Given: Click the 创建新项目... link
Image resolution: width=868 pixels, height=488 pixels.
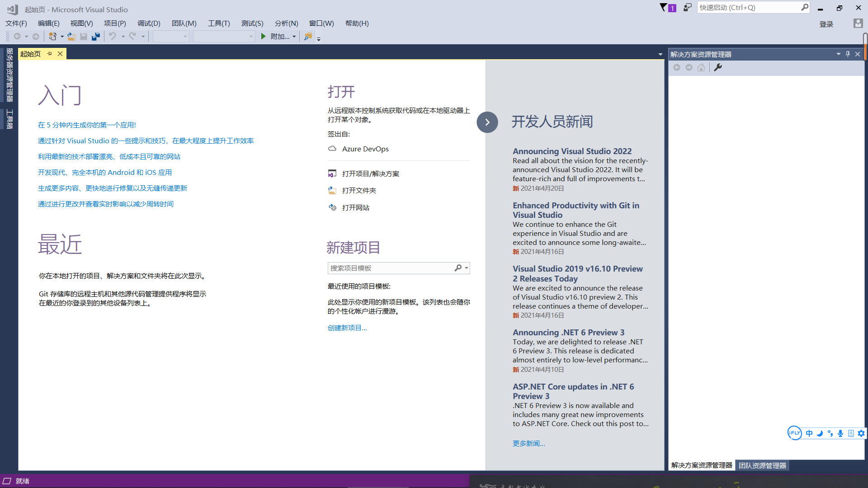Looking at the screenshot, I should point(347,328).
